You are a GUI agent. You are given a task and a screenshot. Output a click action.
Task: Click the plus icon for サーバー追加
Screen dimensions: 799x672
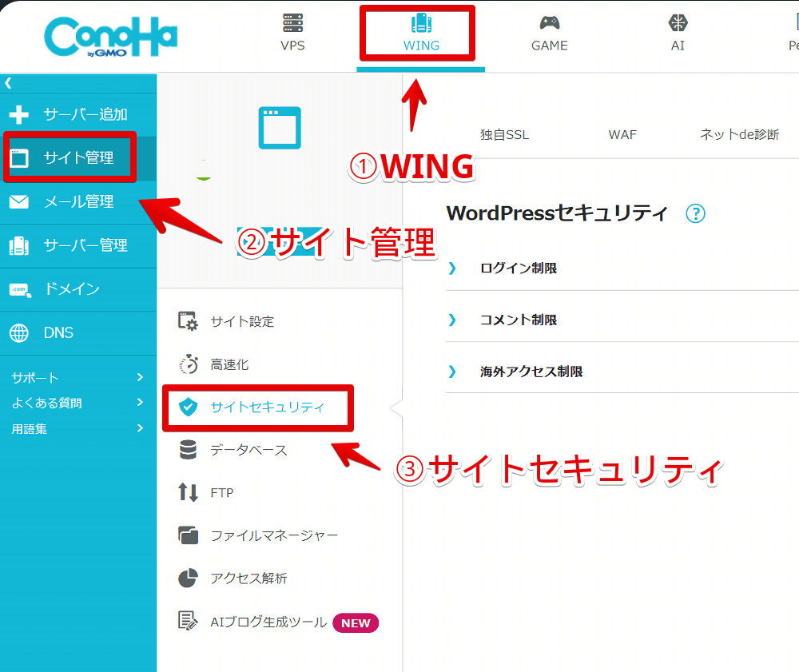[x=18, y=115]
